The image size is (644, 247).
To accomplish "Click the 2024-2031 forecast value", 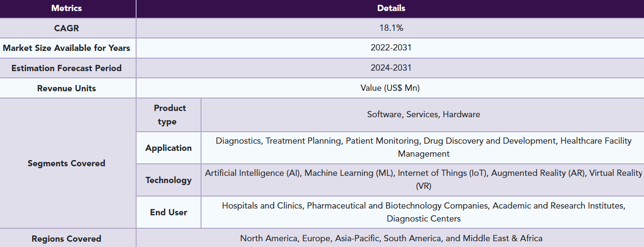I will pyautogui.click(x=391, y=68).
